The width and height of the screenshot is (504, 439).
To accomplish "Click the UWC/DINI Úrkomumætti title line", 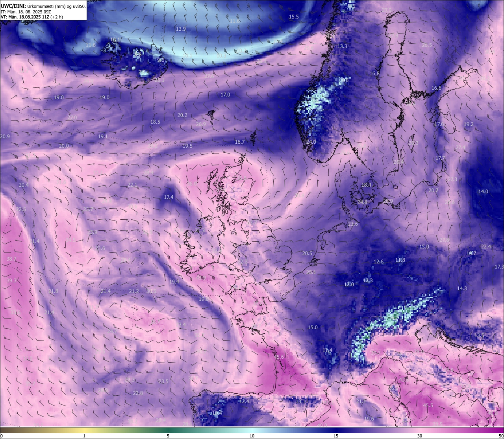I will pos(43,6).
